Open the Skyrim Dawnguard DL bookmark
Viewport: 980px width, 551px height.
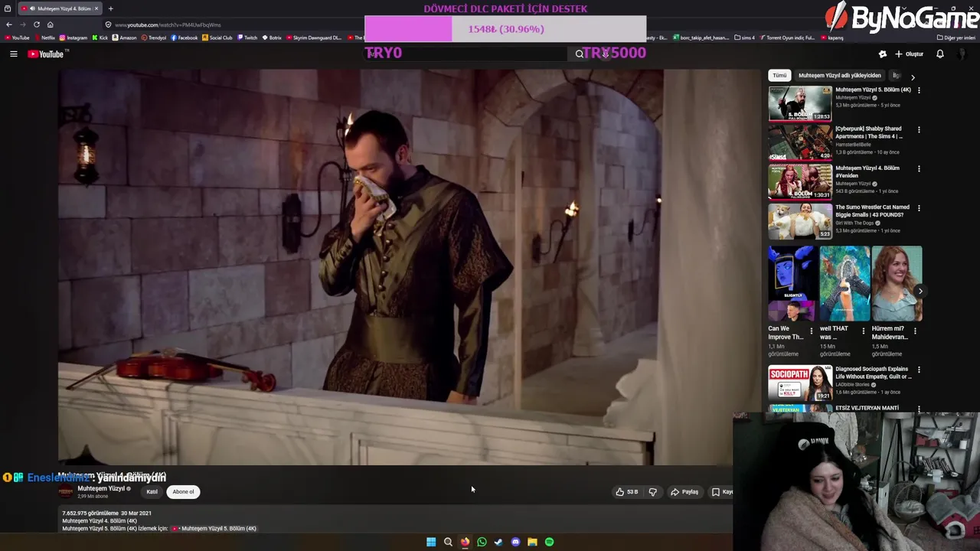point(314,37)
